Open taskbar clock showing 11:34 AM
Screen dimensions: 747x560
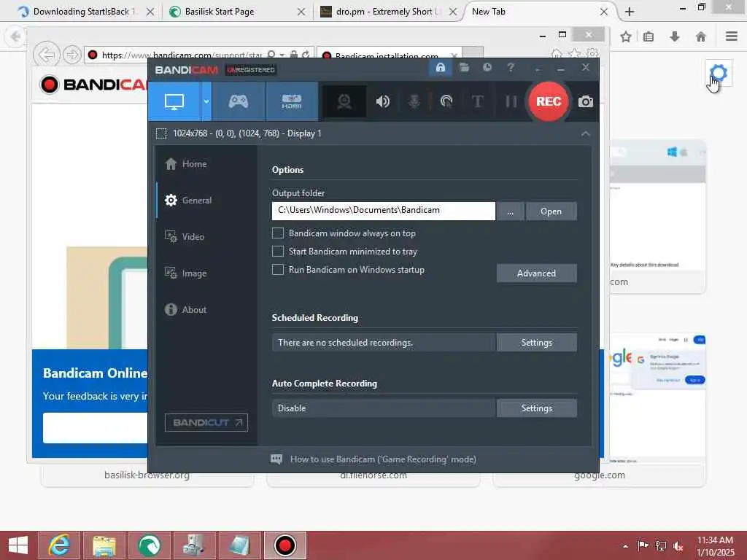tap(715, 545)
